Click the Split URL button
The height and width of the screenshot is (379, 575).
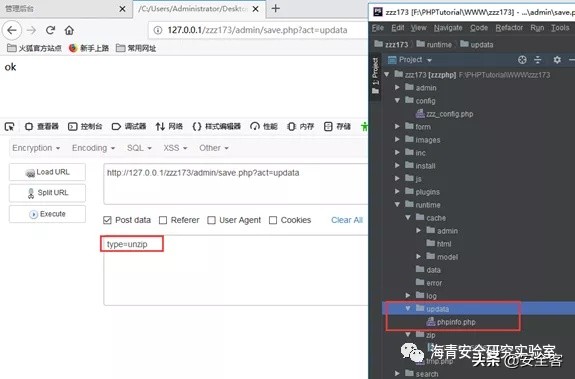pos(47,193)
